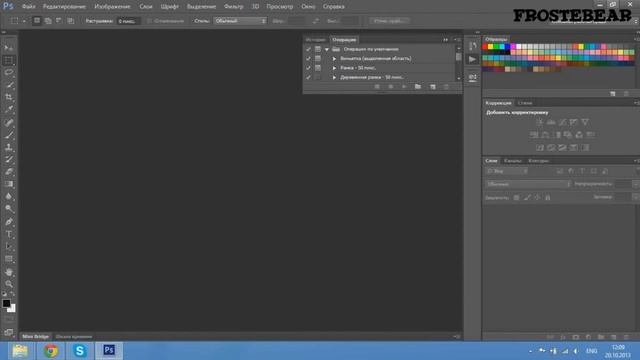
Task: Enable Intersect with selection mode
Action: (71, 20)
